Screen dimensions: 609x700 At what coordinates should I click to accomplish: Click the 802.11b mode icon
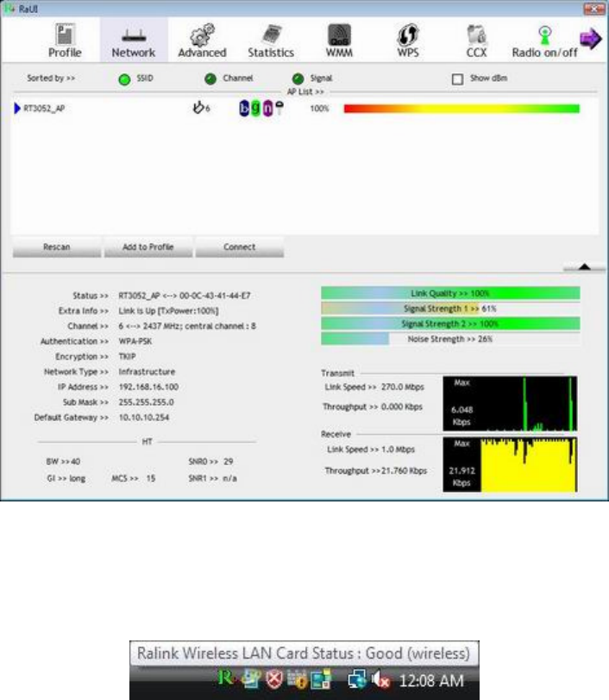(x=244, y=108)
